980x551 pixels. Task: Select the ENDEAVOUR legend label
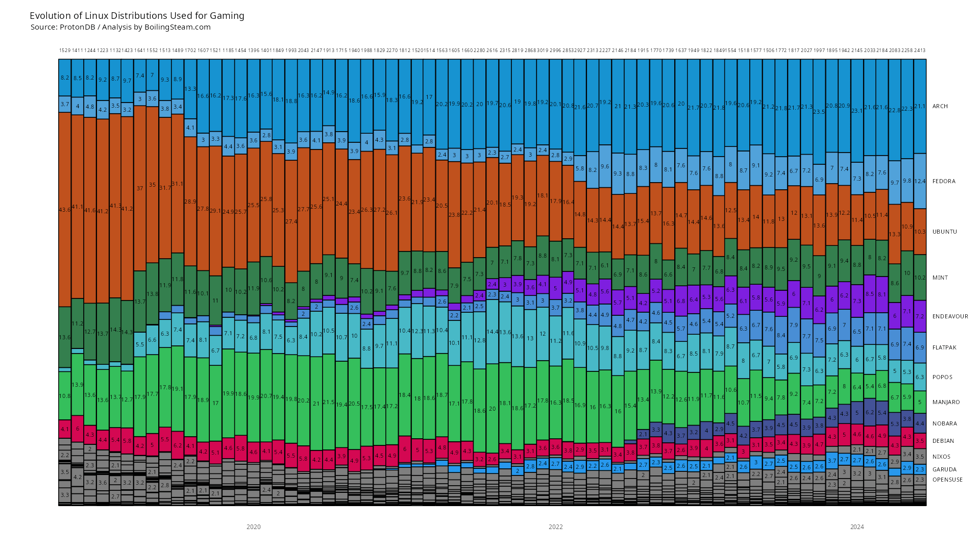tap(950, 316)
